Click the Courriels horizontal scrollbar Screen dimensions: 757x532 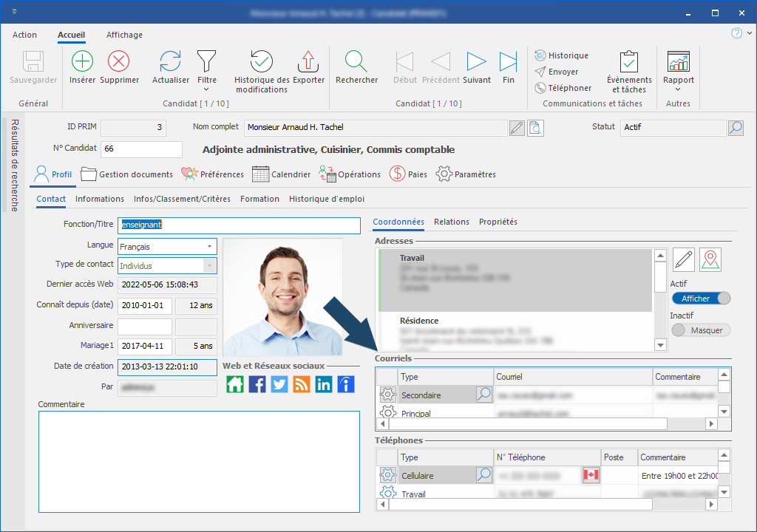[x=528, y=424]
